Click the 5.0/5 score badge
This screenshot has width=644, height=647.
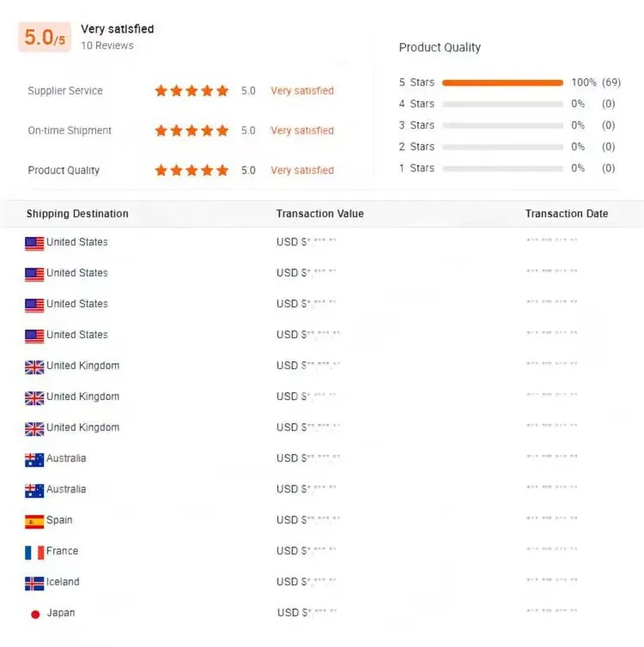45,38
